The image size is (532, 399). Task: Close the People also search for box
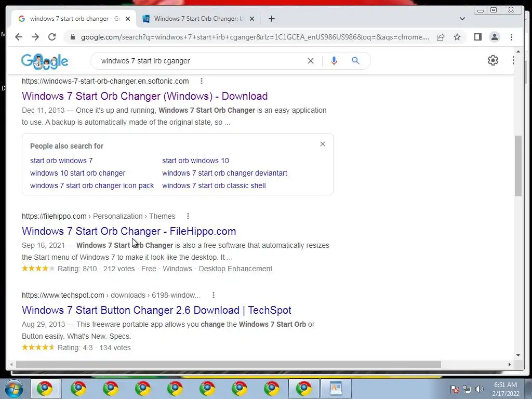[x=323, y=144]
